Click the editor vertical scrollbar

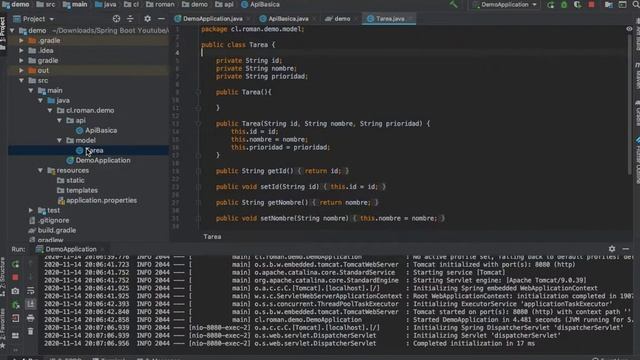(631, 106)
